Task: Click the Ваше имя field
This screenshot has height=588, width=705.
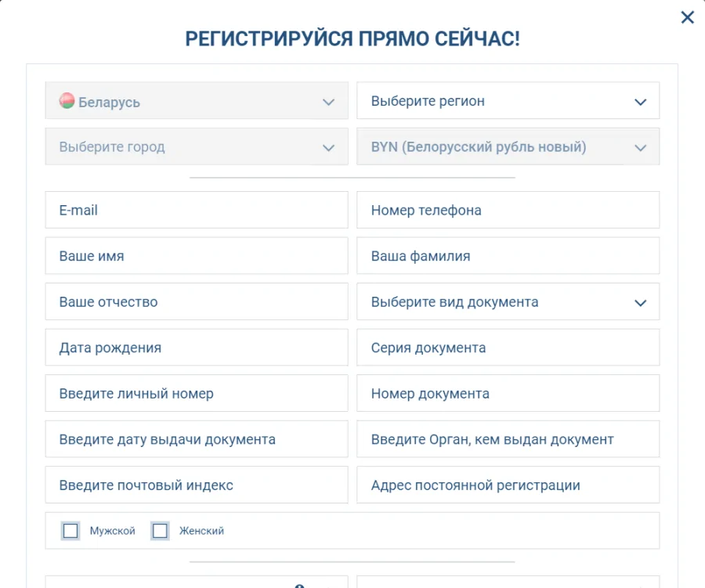Action: pyautogui.click(x=196, y=255)
